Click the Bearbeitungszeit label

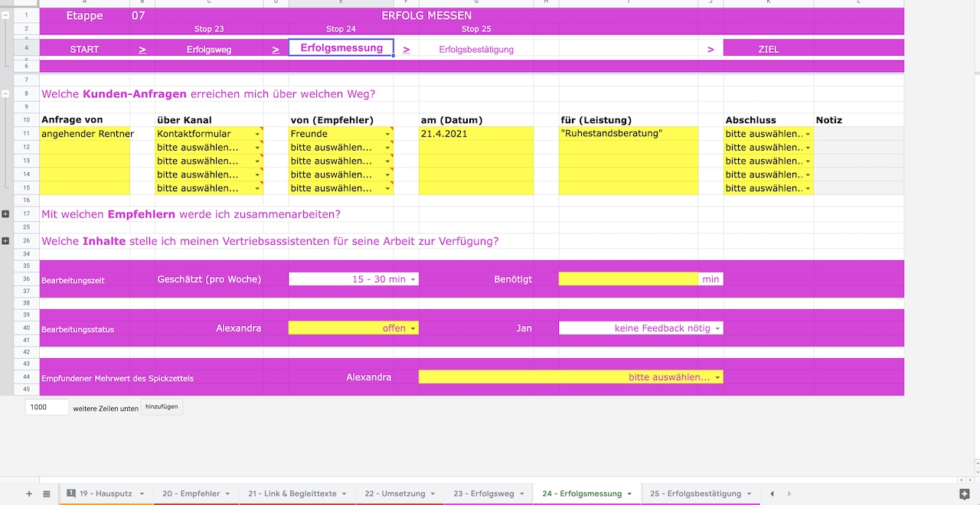click(73, 281)
